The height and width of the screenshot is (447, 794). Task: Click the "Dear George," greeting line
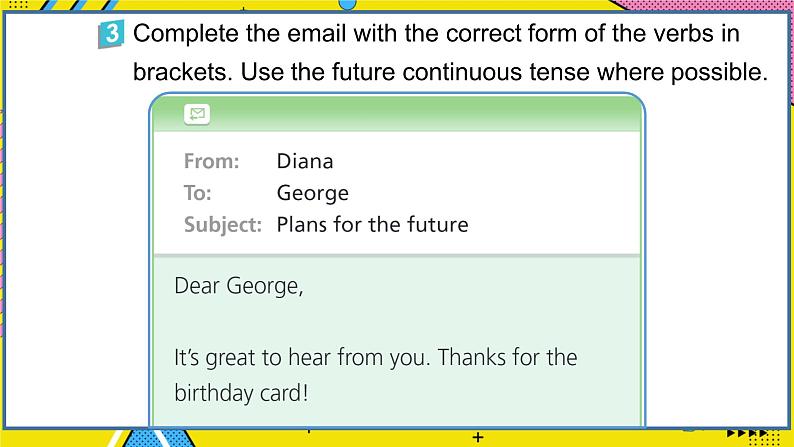tap(238, 286)
